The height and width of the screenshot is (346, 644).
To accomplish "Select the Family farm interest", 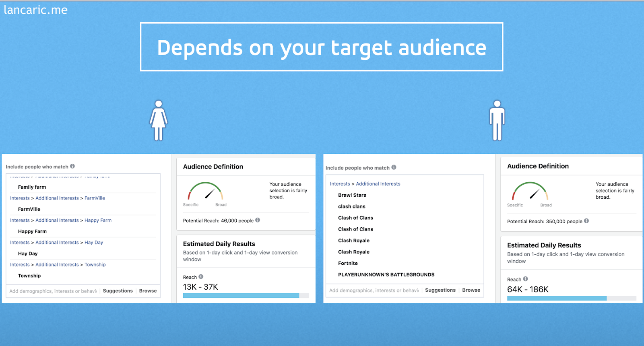I will [32, 187].
